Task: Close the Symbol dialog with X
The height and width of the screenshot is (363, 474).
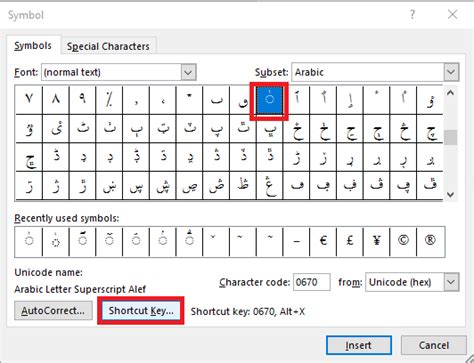Action: (x=452, y=14)
